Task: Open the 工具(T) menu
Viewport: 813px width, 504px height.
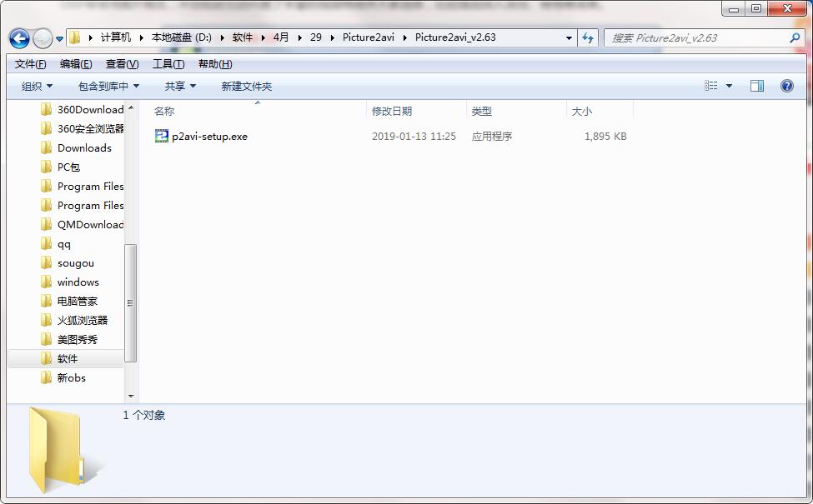Action: pyautogui.click(x=168, y=63)
